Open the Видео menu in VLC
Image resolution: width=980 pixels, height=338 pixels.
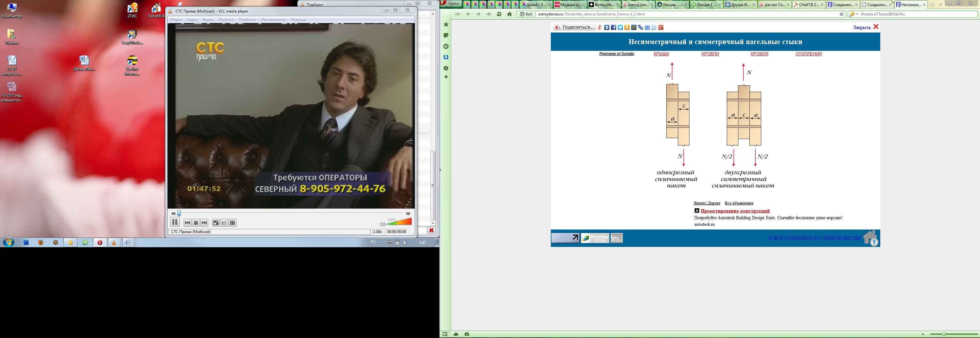208,19
